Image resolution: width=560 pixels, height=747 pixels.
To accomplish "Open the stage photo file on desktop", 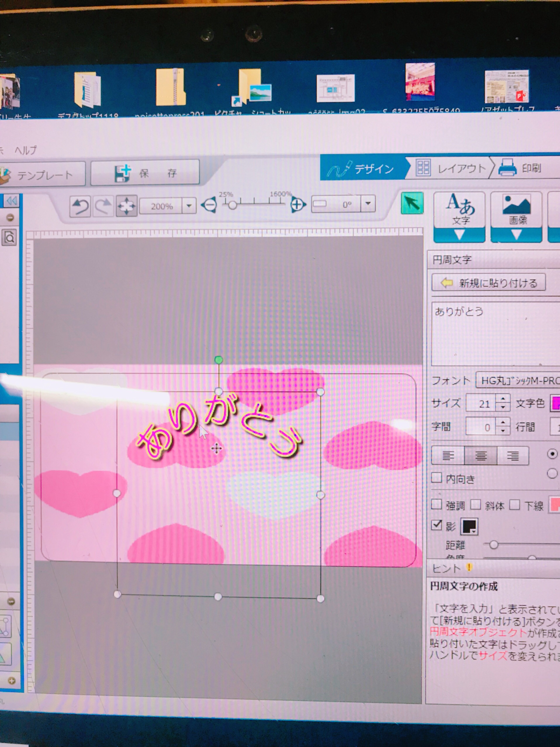I will (x=420, y=82).
